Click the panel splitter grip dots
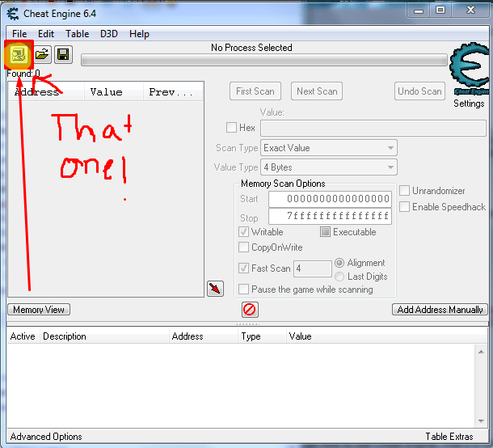Image resolution: width=493 pixels, height=448 pixels. point(247,323)
